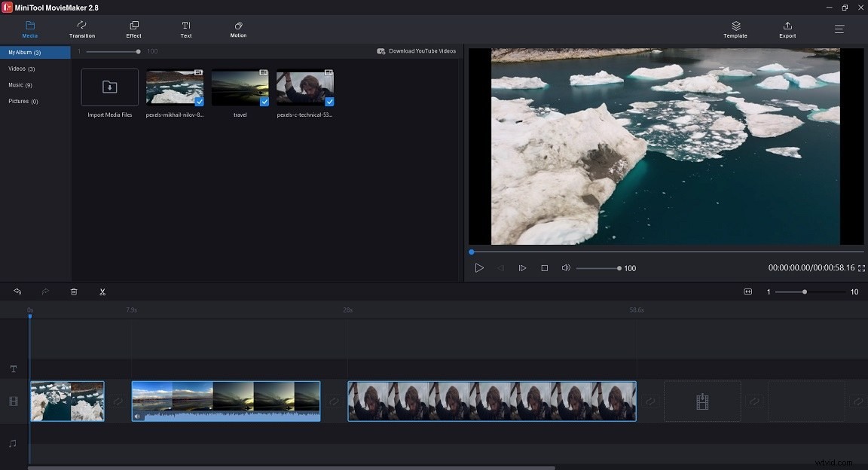This screenshot has height=470, width=868.
Task: Click the Download YouTube Videos link
Action: coord(417,50)
